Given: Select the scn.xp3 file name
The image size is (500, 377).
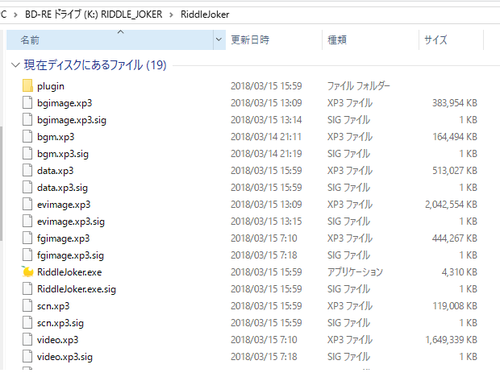Looking at the screenshot, I should 53,306.
